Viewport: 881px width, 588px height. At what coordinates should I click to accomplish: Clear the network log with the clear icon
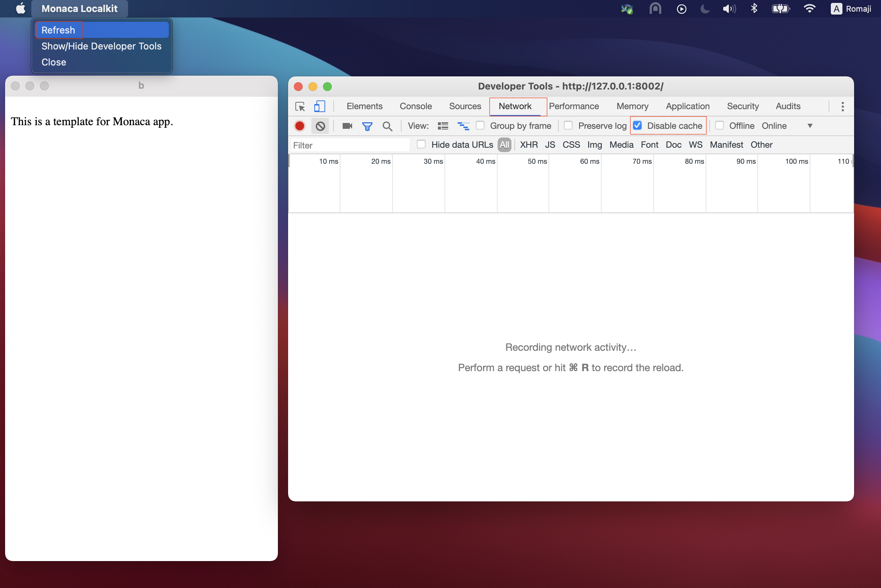click(x=320, y=126)
